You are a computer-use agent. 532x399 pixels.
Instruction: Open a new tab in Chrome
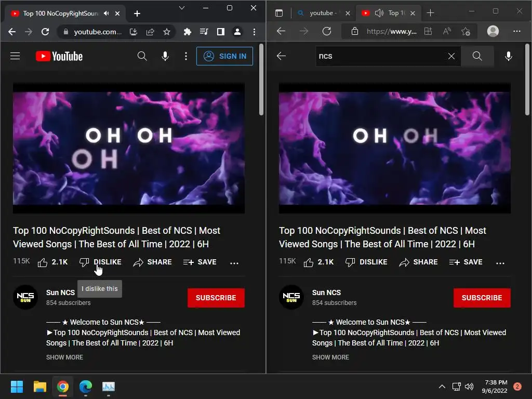137,14
